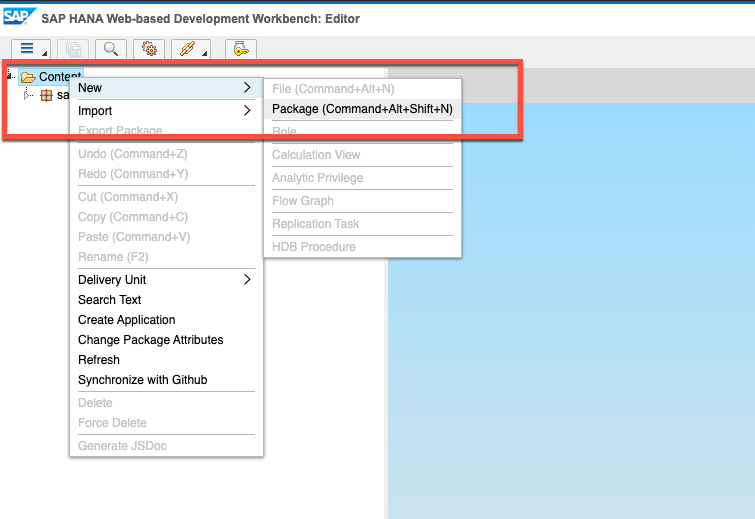Click HDB Procedure submenu entry
This screenshot has width=755, height=519.
pyautogui.click(x=362, y=247)
